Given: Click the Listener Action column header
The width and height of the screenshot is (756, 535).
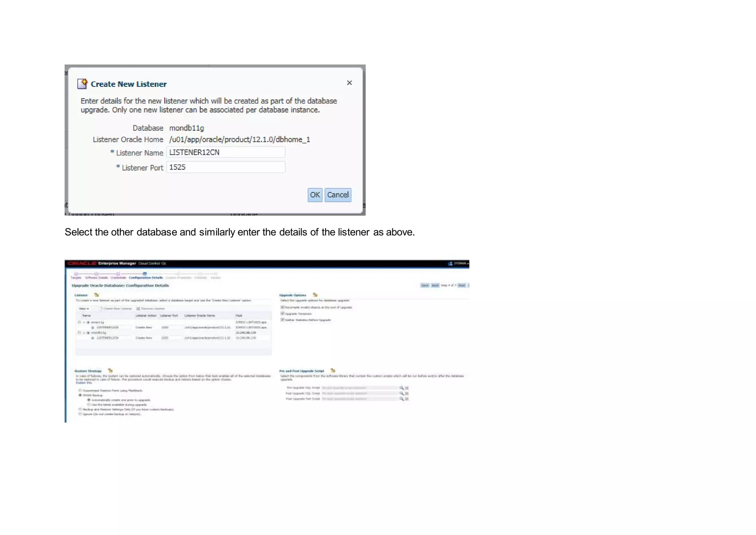Looking at the screenshot, I should click(146, 316).
